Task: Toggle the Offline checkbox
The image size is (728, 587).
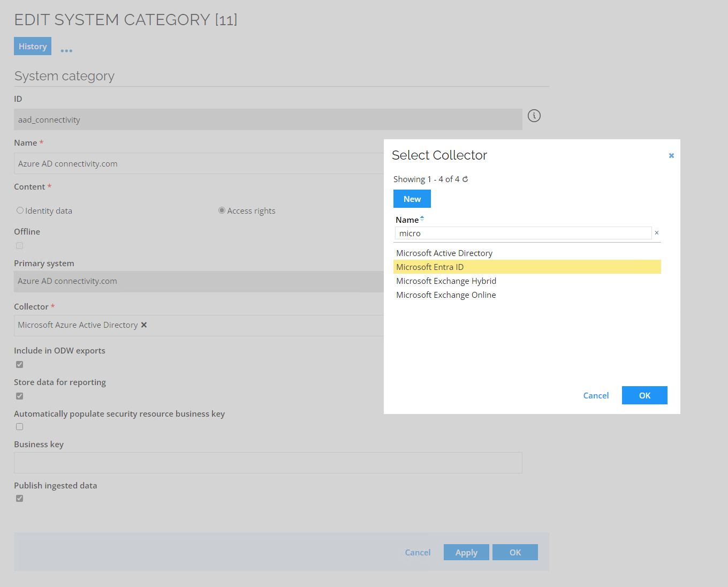Action: click(x=20, y=245)
